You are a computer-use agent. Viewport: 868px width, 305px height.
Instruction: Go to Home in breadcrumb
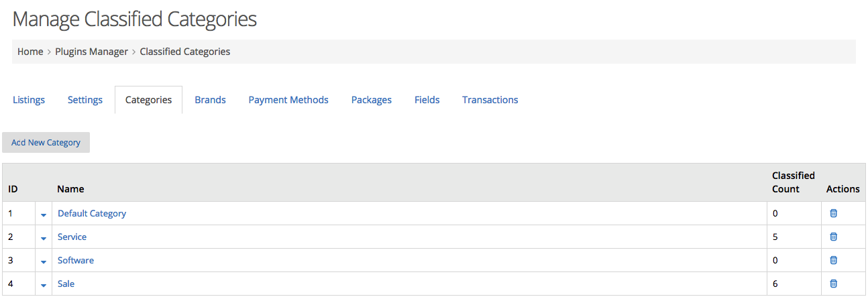point(30,52)
